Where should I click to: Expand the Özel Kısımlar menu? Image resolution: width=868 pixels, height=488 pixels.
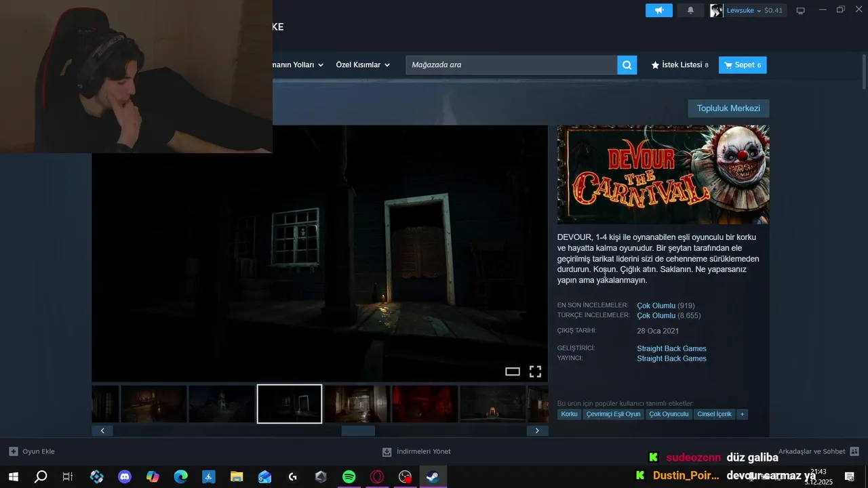[x=363, y=65]
